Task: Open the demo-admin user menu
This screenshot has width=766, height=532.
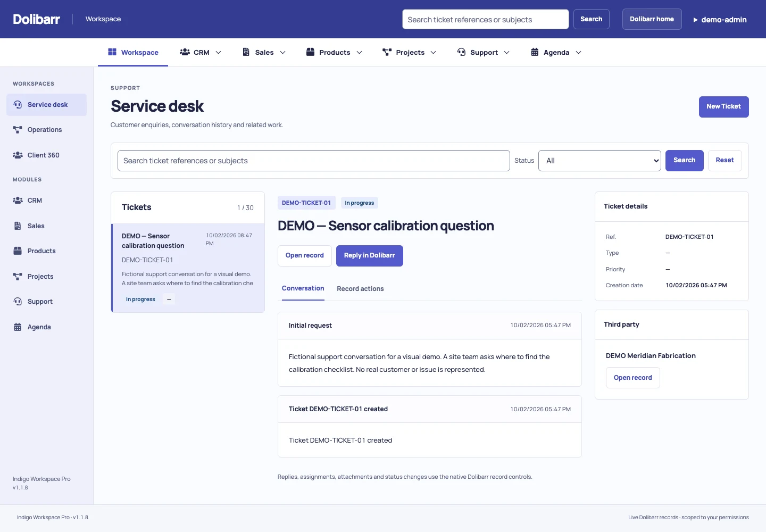Action: (720, 20)
